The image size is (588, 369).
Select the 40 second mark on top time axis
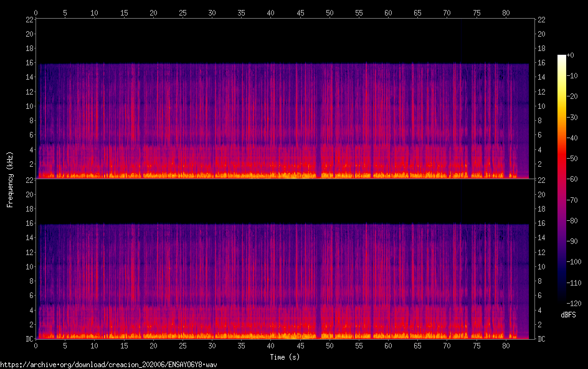[270, 12]
